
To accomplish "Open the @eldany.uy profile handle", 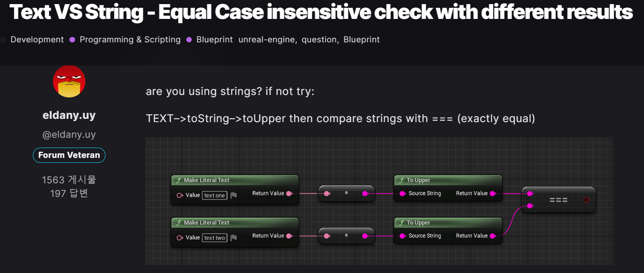I will 69,134.
